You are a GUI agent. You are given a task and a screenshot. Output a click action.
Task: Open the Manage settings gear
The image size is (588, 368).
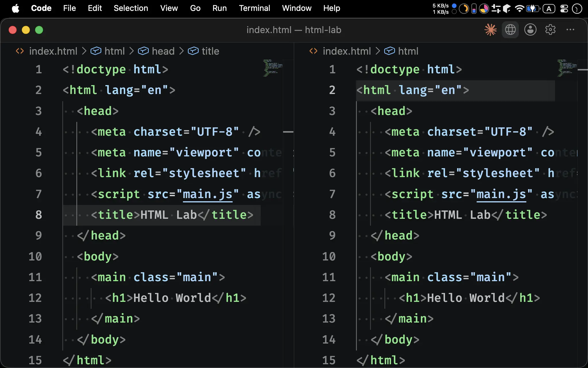coord(550,30)
